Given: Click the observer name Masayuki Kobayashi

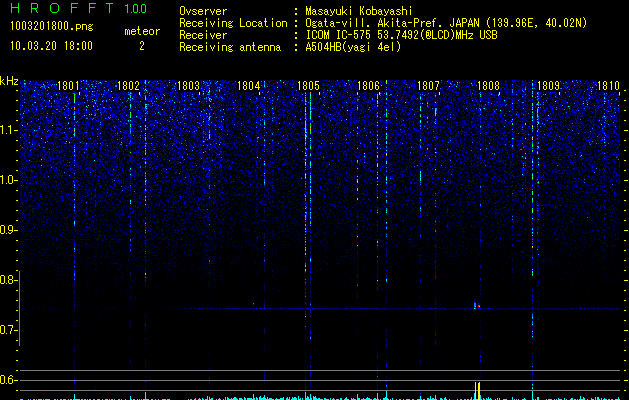Looking at the screenshot, I should coord(359,11).
